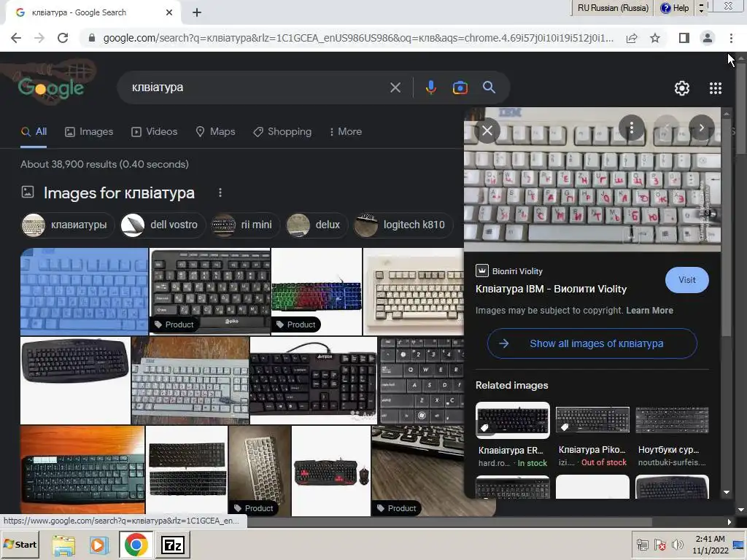This screenshot has width=747, height=560.
Task: Switch to the Maps tab
Action: (x=215, y=132)
